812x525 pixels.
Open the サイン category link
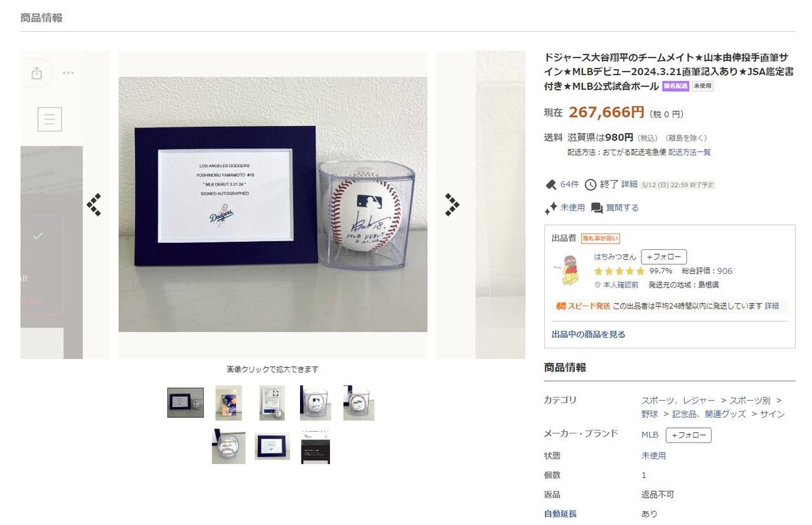tap(772, 414)
